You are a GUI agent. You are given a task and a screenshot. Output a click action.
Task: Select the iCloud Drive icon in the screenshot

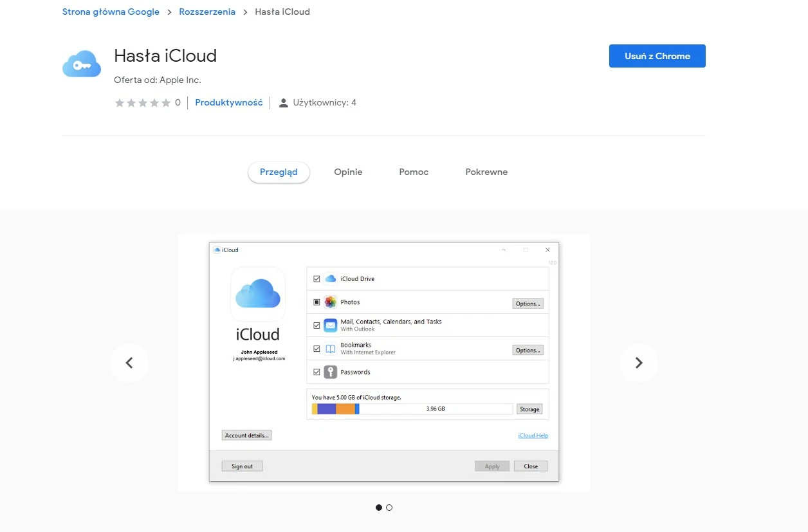(329, 278)
